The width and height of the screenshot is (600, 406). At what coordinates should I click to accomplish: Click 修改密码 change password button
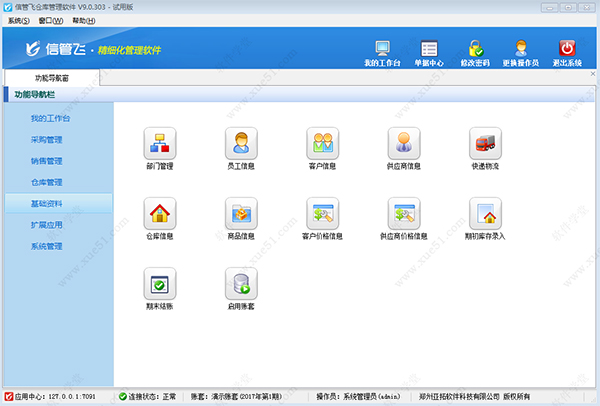tap(475, 53)
